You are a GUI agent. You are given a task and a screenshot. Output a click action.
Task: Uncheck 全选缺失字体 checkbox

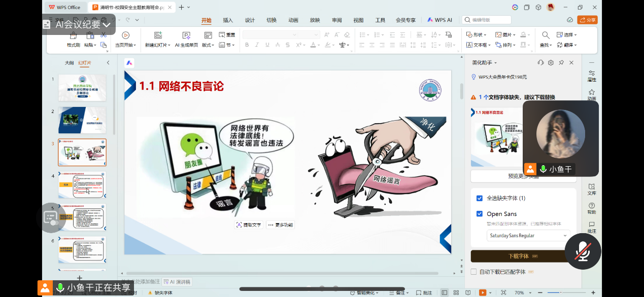pyautogui.click(x=480, y=198)
